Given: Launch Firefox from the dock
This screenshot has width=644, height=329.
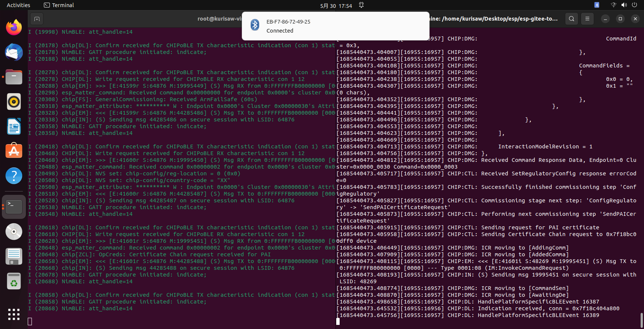Looking at the screenshot, I should [x=14, y=27].
